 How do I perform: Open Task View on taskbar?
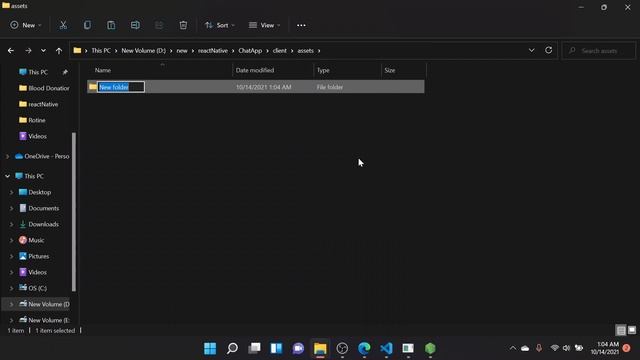tap(254, 348)
